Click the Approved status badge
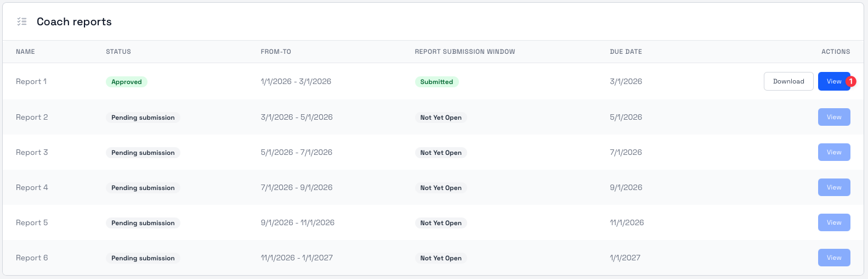The width and height of the screenshot is (868, 279). pyautogui.click(x=126, y=82)
